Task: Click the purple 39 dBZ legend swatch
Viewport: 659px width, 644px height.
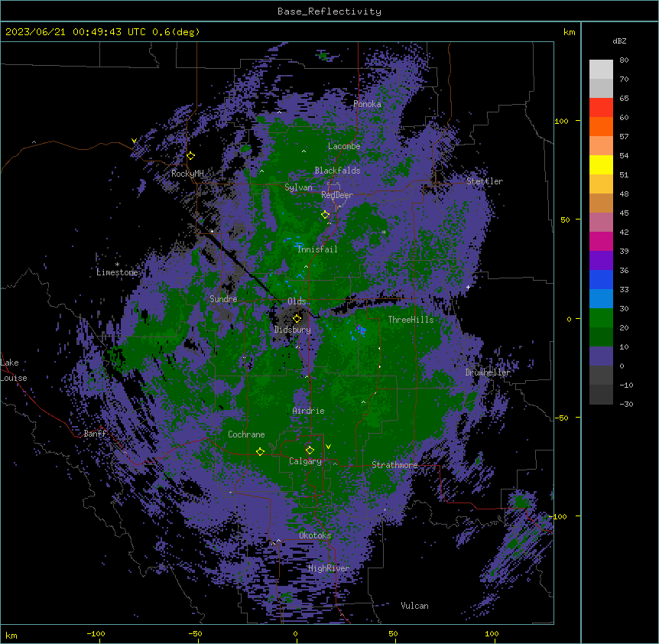Action: 601,261
